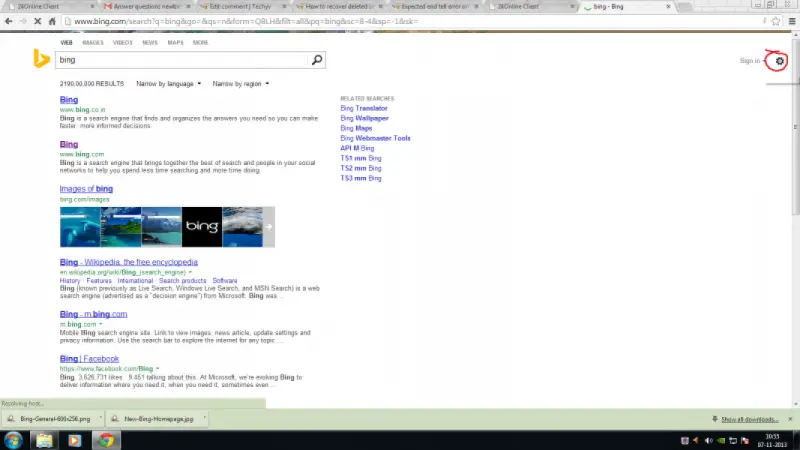800x450 pixels.
Task: Open Wikipedia History sublink
Action: point(70,281)
